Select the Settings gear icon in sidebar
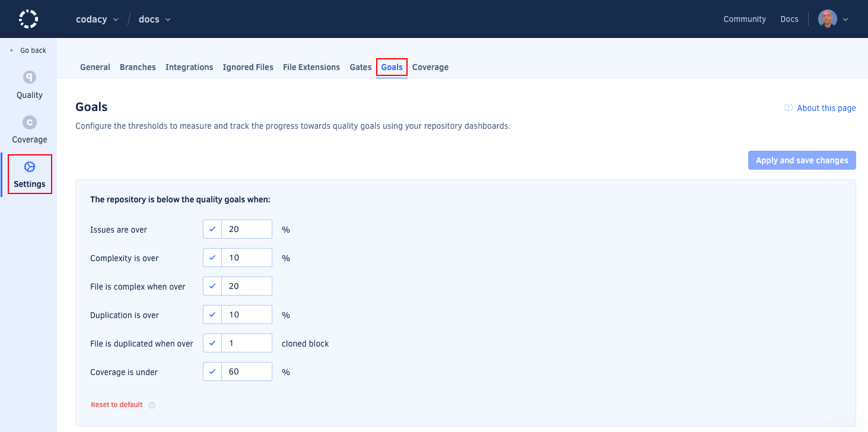This screenshot has width=868, height=432. point(30,167)
